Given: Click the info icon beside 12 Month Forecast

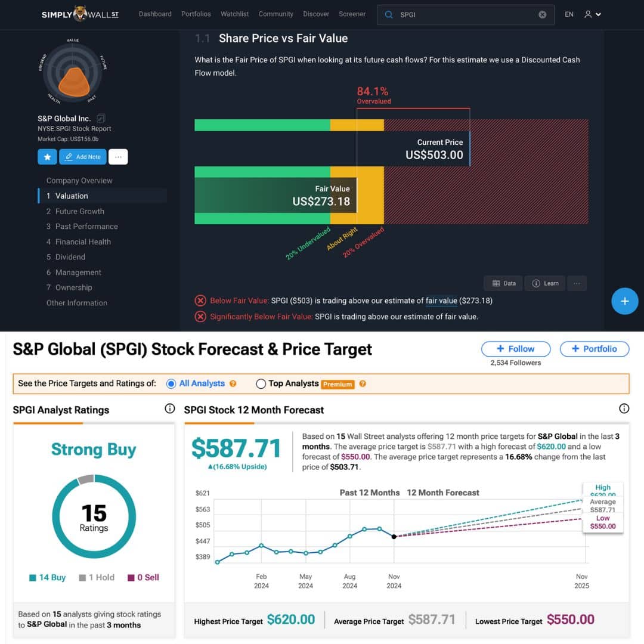Looking at the screenshot, I should [x=624, y=408].
